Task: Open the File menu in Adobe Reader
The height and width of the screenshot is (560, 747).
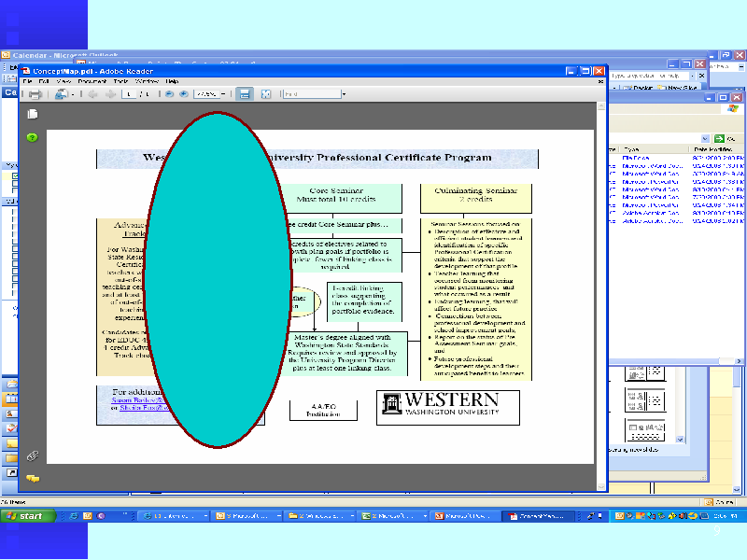Action: point(28,81)
